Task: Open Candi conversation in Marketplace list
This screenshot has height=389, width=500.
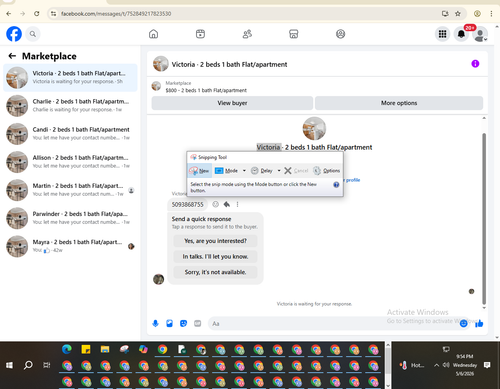Action: pyautogui.click(x=70, y=134)
